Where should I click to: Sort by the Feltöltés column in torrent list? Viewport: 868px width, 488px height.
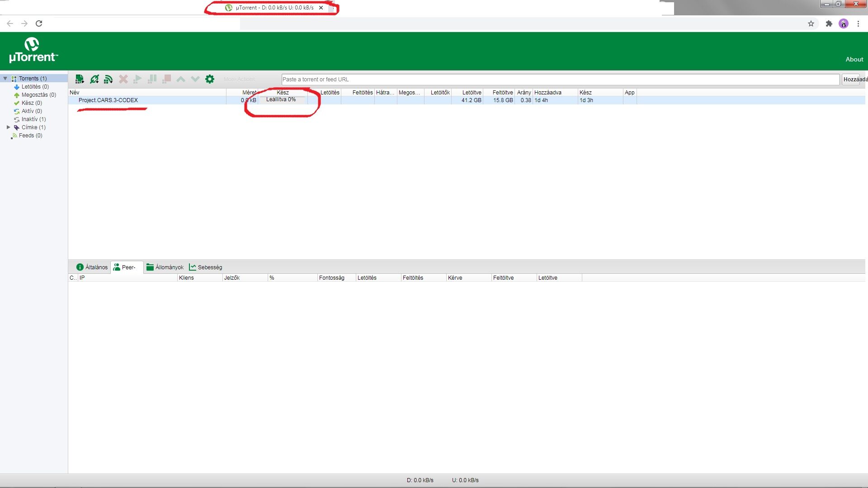pos(358,93)
